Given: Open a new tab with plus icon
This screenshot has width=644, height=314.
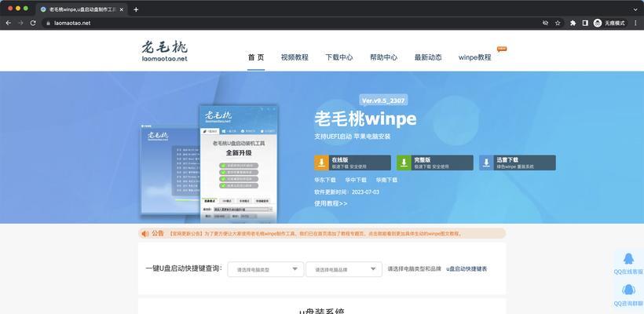Looking at the screenshot, I should (x=136, y=9).
